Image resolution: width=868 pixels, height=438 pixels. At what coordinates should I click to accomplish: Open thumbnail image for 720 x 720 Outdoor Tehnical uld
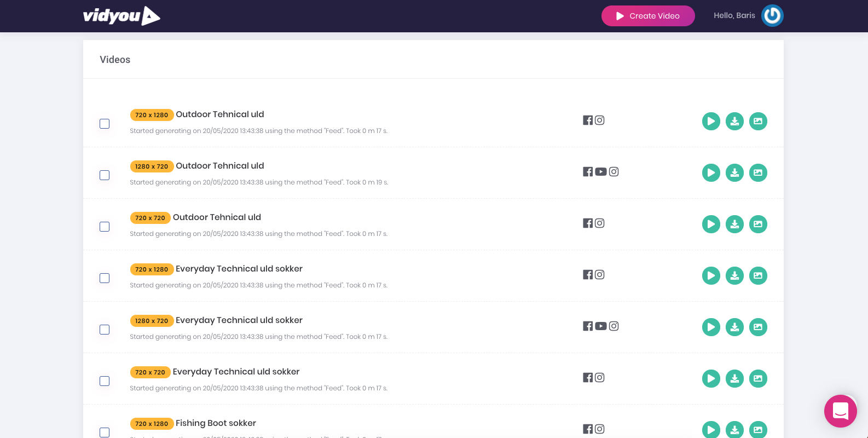point(758,224)
